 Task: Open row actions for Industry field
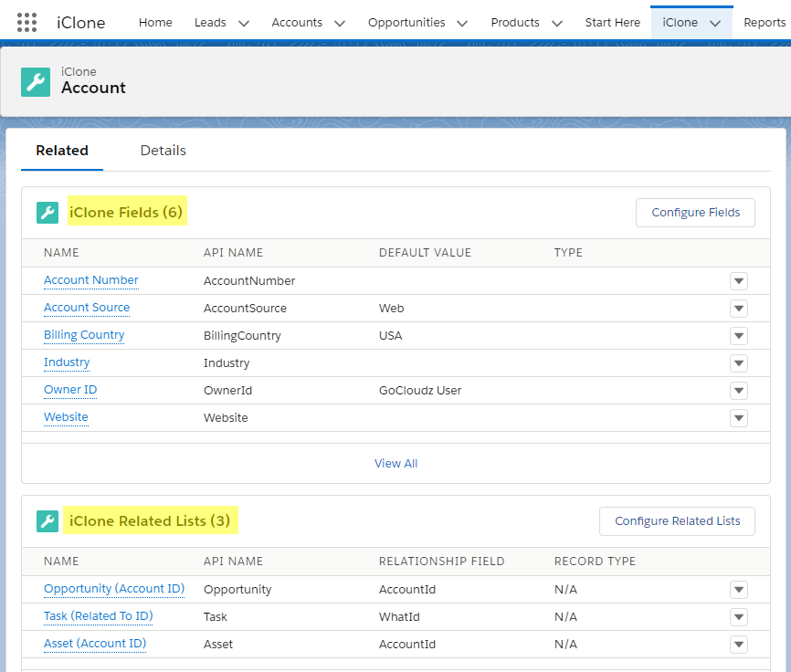[x=739, y=363]
